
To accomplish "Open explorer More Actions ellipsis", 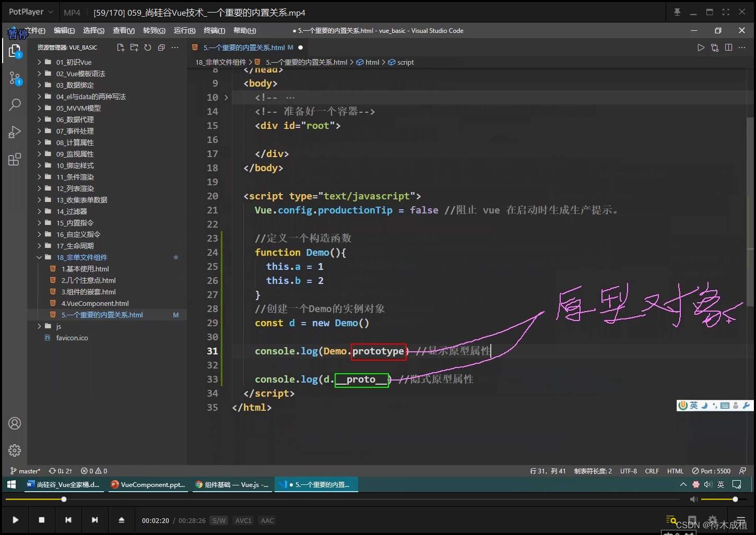I will (175, 47).
